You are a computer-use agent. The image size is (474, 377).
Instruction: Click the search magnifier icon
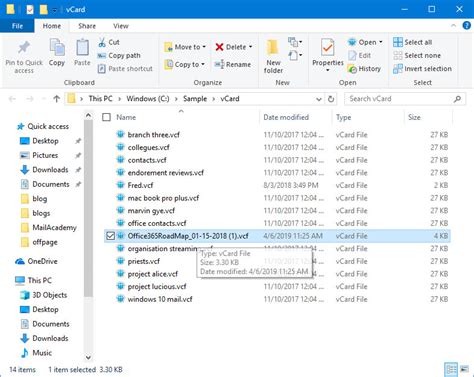457,99
